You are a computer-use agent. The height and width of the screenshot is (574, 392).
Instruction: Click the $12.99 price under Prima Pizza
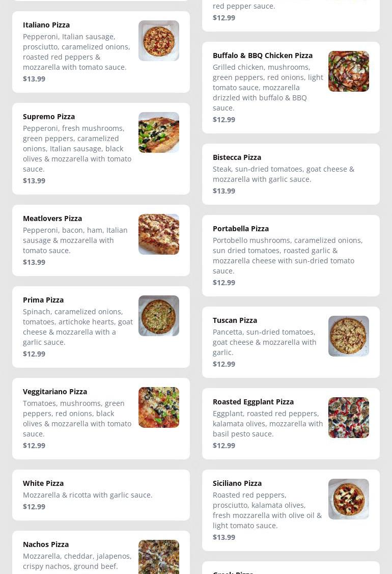pyautogui.click(x=34, y=354)
